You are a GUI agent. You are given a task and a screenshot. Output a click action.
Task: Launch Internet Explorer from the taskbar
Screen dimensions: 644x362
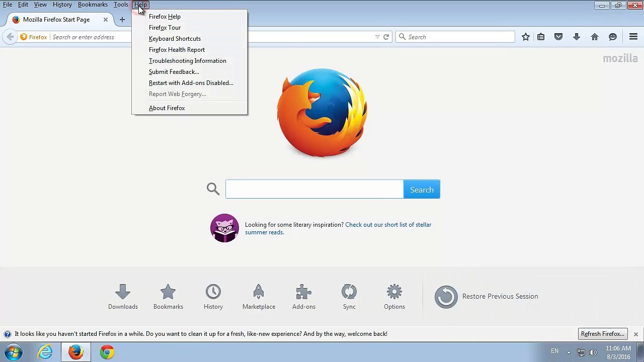click(45, 352)
